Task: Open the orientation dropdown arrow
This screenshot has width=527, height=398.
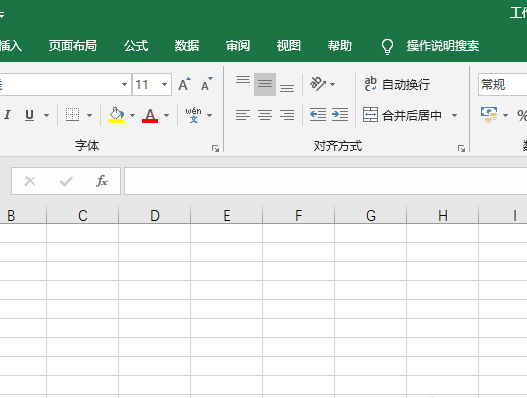Action: 333,84
